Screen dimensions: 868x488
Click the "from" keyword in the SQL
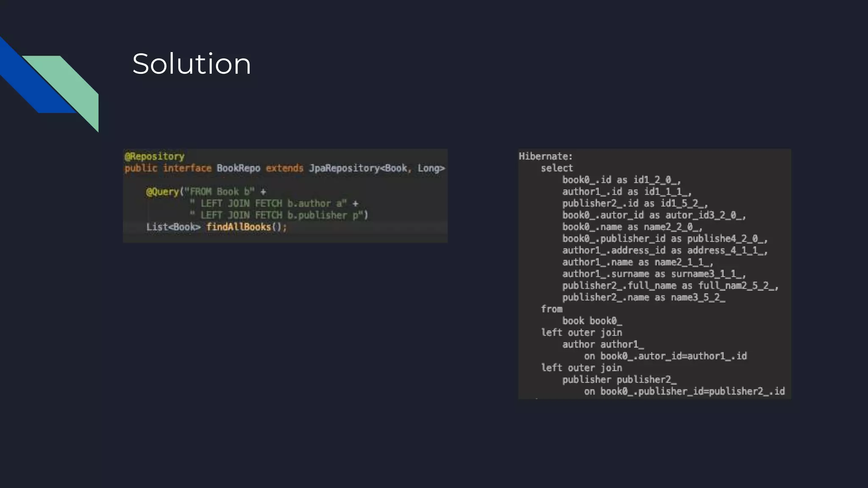[551, 309]
